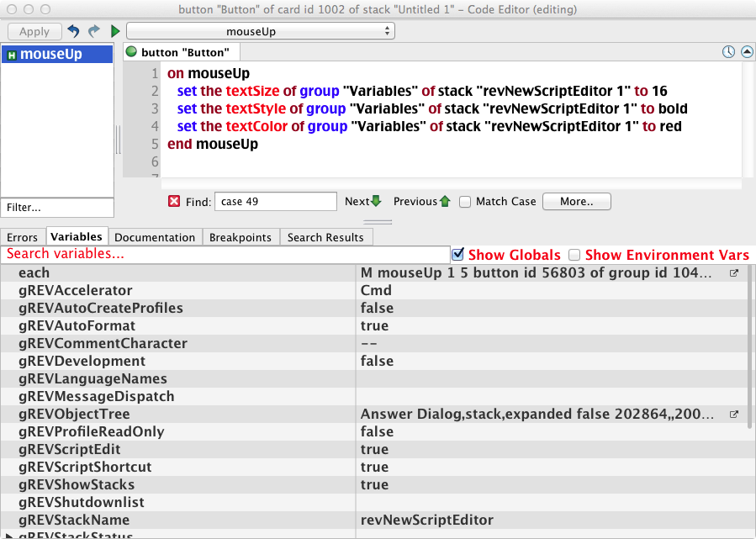Click the up-arrow circle icon beside clock
The image size is (756, 539).
pos(747,52)
